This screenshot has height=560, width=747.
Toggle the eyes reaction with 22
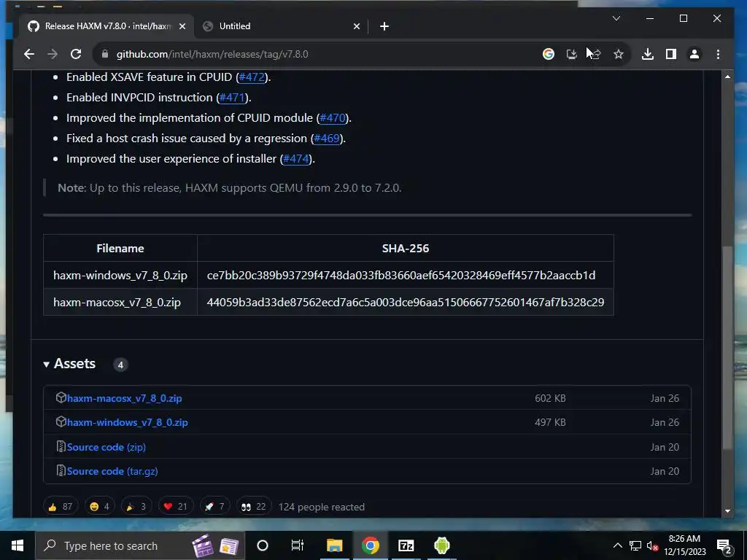tap(254, 507)
